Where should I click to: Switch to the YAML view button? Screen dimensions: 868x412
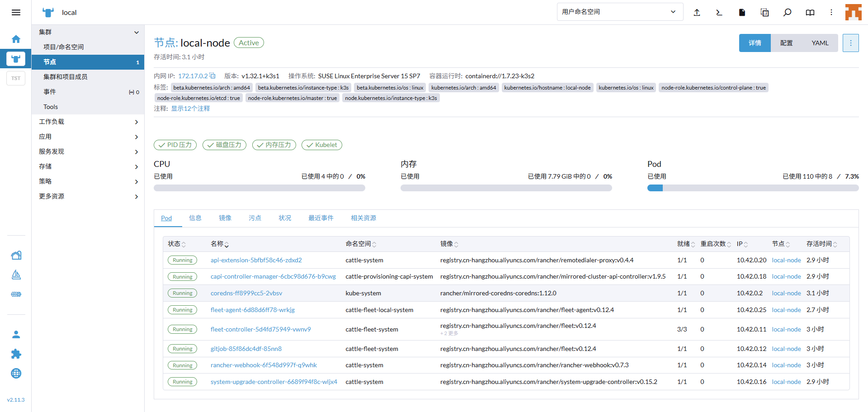click(x=820, y=43)
